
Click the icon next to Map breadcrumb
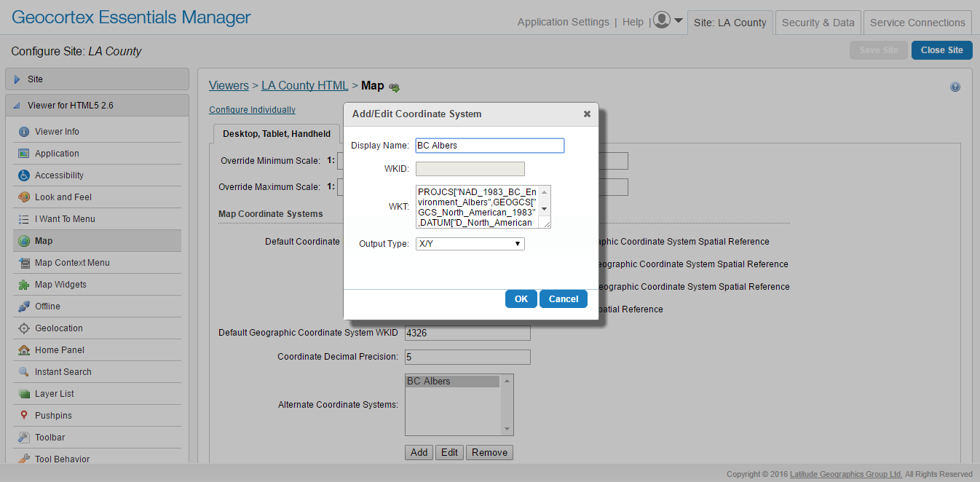pos(394,87)
